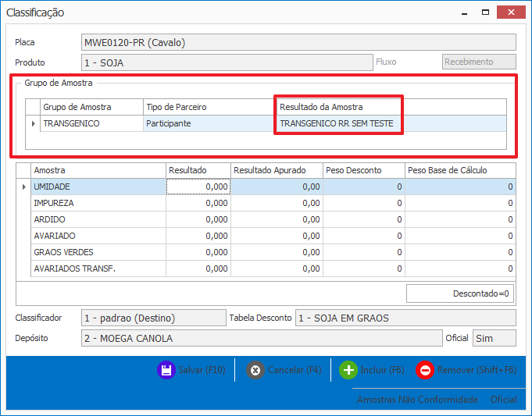Edit the Resultado cell for ARDIDO

point(198,219)
